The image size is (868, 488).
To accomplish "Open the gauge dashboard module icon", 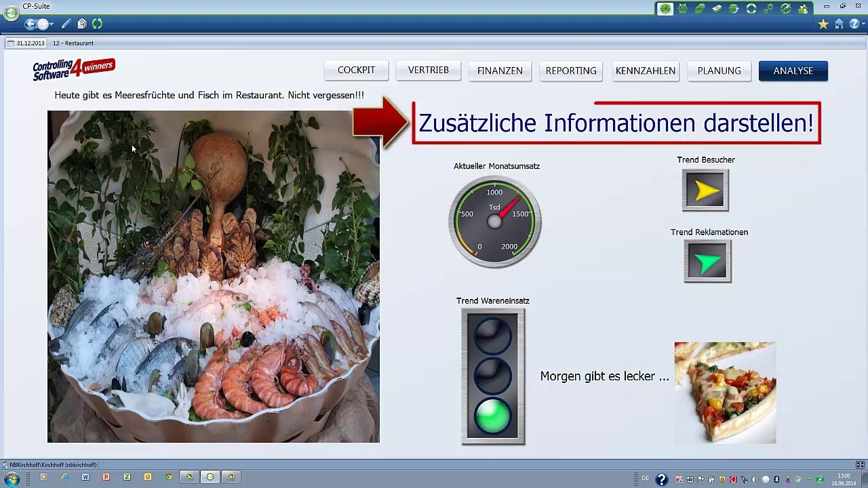I will [x=665, y=9].
